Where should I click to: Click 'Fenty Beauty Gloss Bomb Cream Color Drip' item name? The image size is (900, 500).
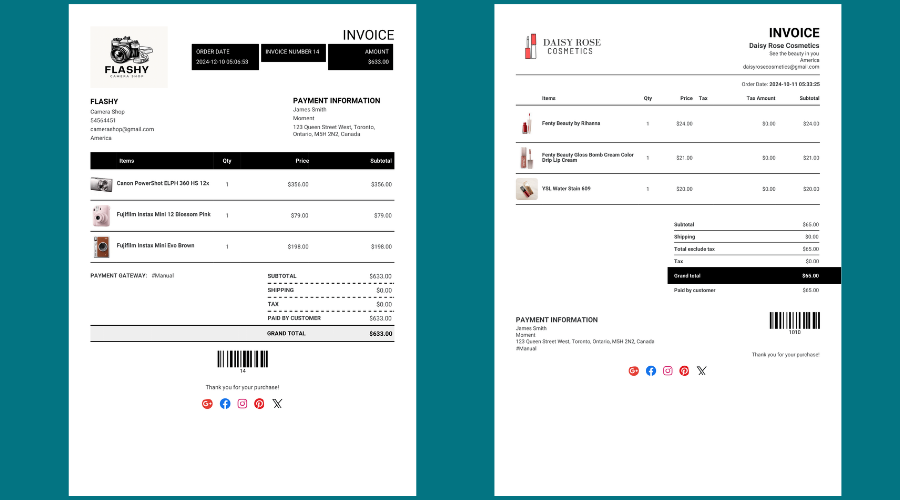(x=588, y=157)
